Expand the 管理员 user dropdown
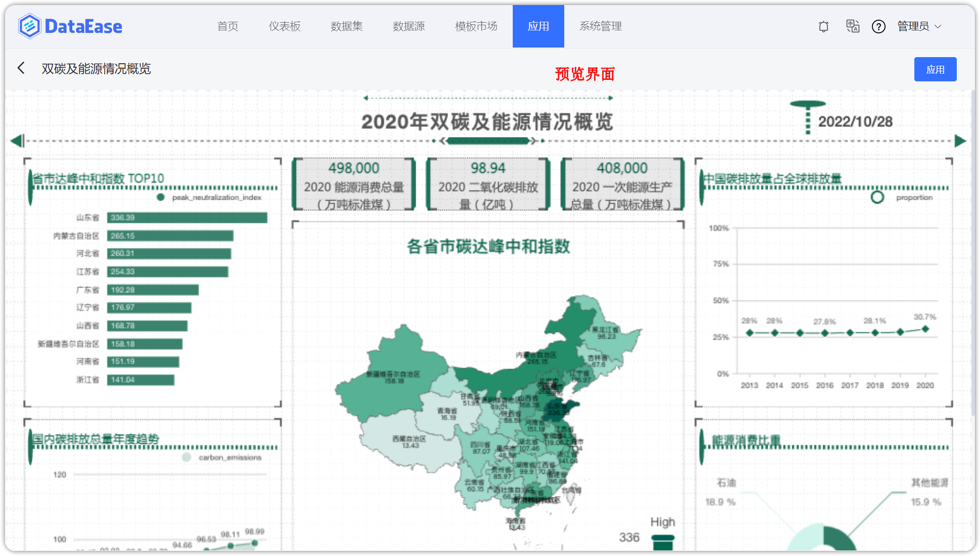The height and width of the screenshot is (556, 980). (919, 26)
